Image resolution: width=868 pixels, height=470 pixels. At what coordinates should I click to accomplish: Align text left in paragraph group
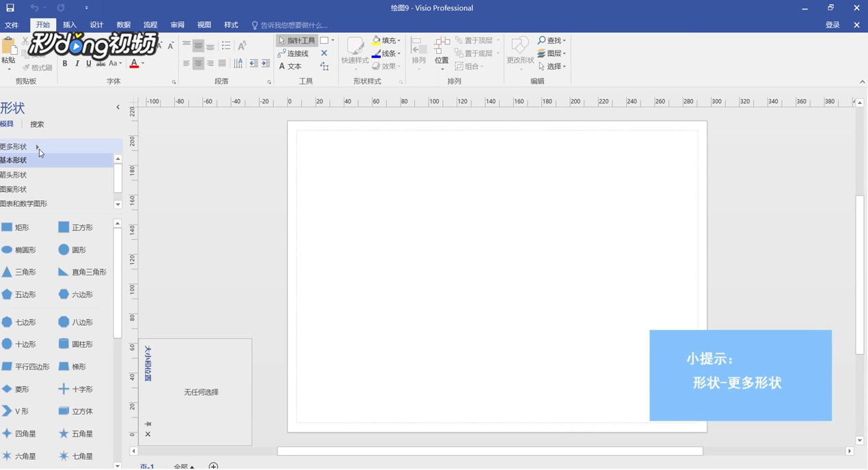186,64
